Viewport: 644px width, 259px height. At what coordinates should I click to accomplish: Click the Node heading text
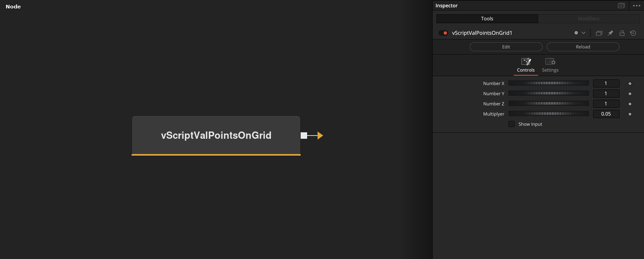[13, 6]
